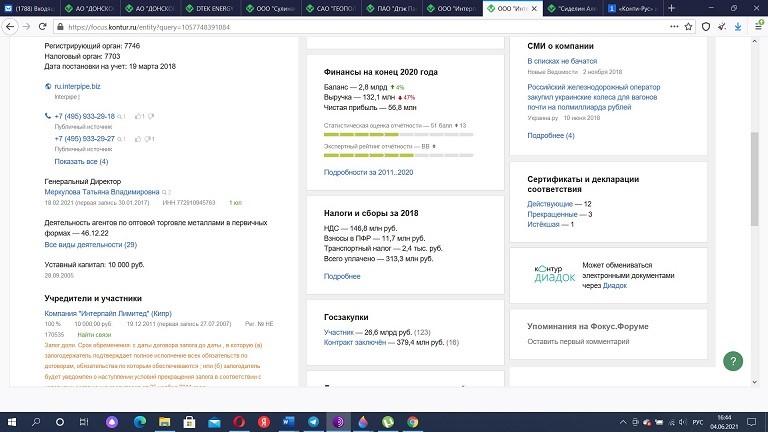Open ru.interpipe.biz website link
Image resolution: width=768 pixels, height=432 pixels.
coord(77,86)
